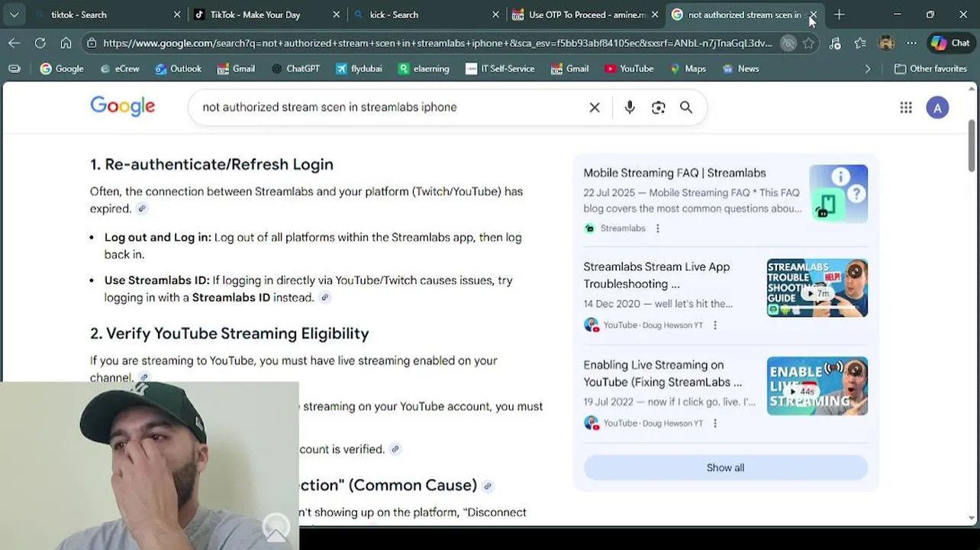This screenshot has height=550, width=980.
Task: Click the page vertical scrollbar thumb
Action: pyautogui.click(x=972, y=147)
